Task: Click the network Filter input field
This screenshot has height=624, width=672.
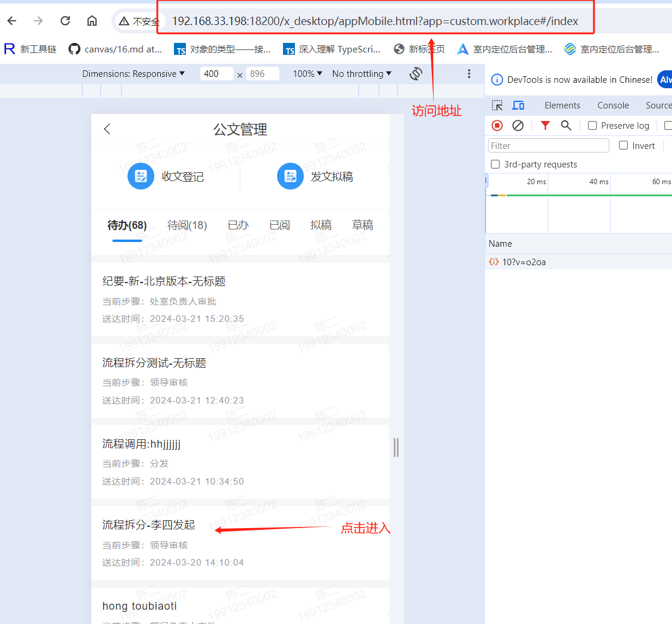Action: click(x=548, y=145)
